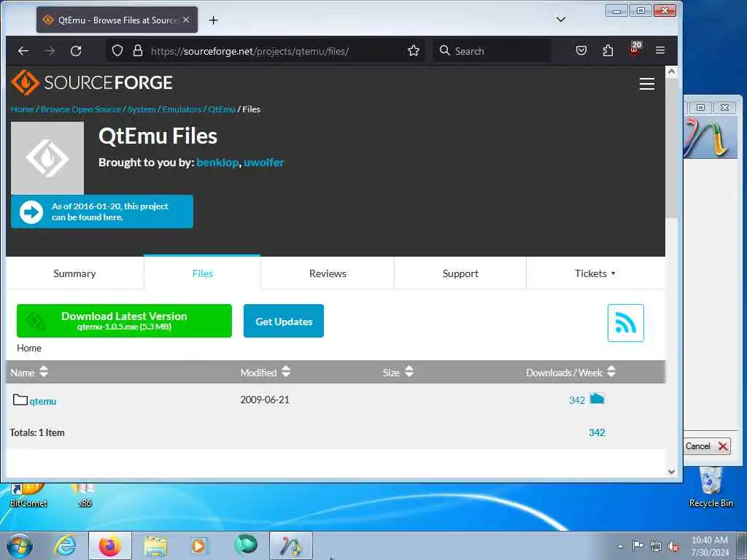Open the Firefox extensions puzzle icon
This screenshot has height=560, width=747.
[x=608, y=50]
